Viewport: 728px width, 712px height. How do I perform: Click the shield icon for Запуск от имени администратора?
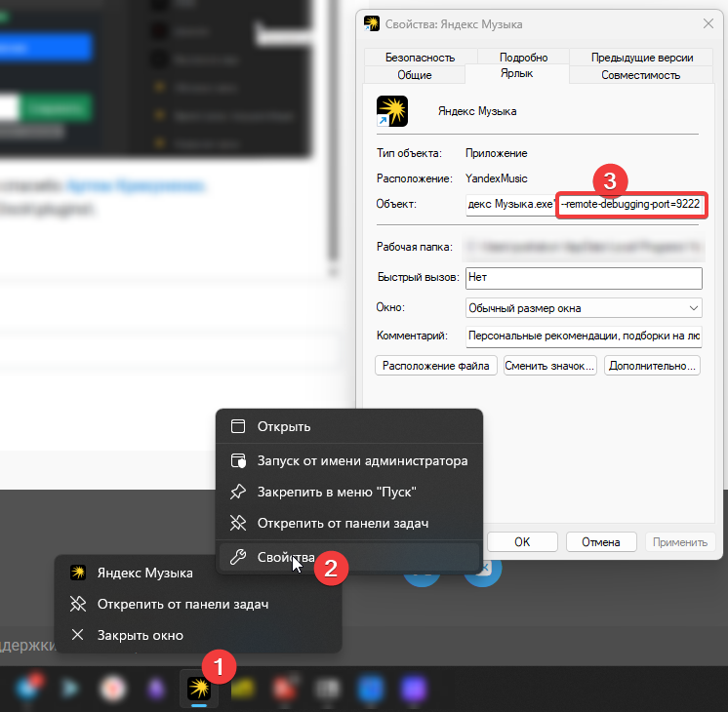[237, 460]
